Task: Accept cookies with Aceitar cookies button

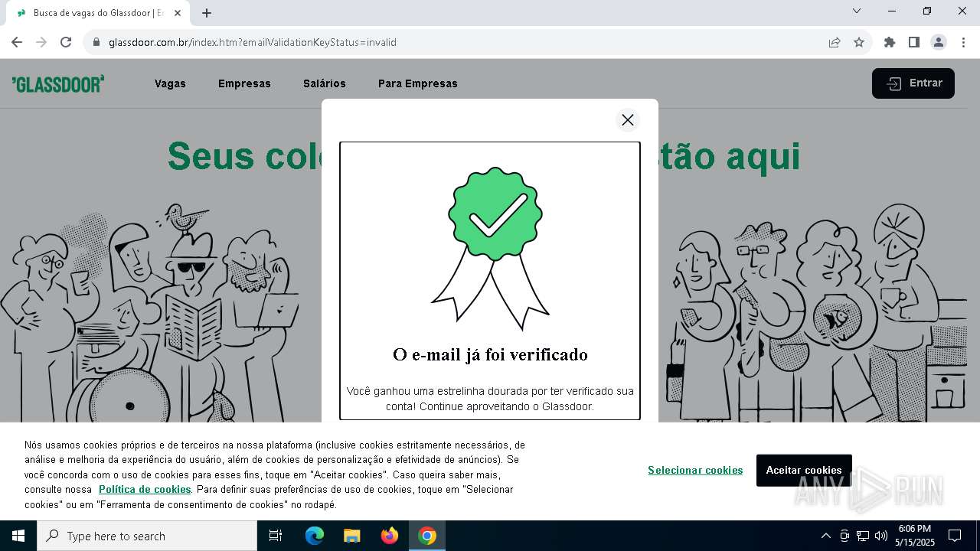Action: click(x=804, y=470)
